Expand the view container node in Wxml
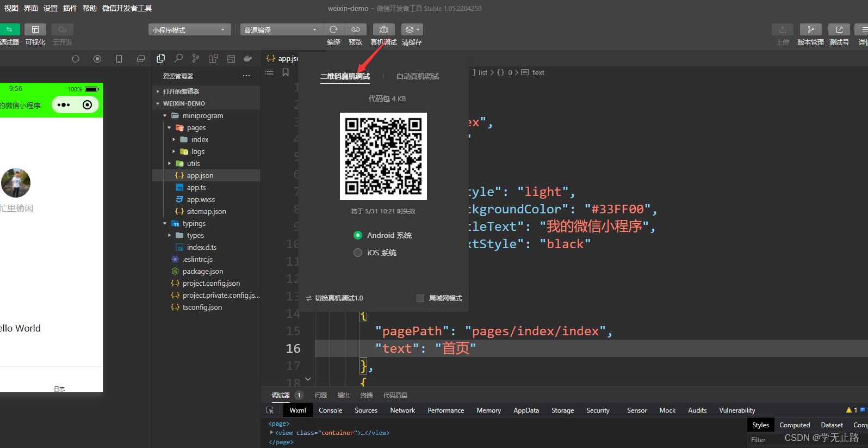This screenshot has height=448, width=868. (271, 433)
